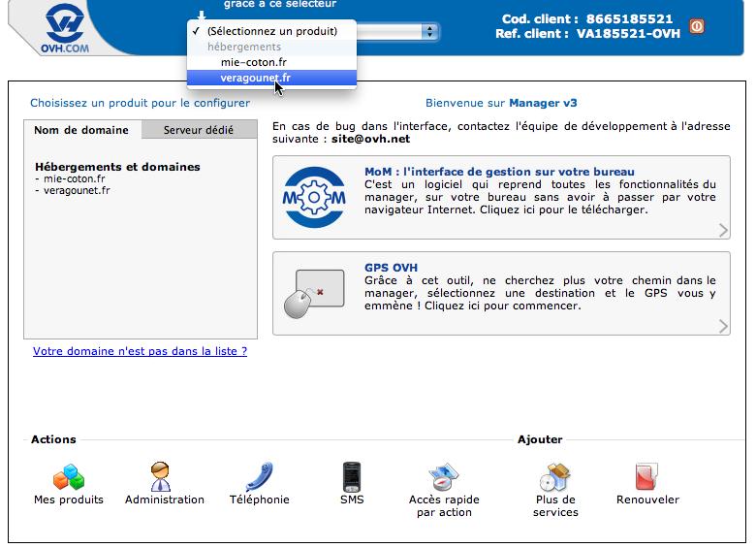Click the Renouveler label
The image size is (756, 548).
[647, 500]
